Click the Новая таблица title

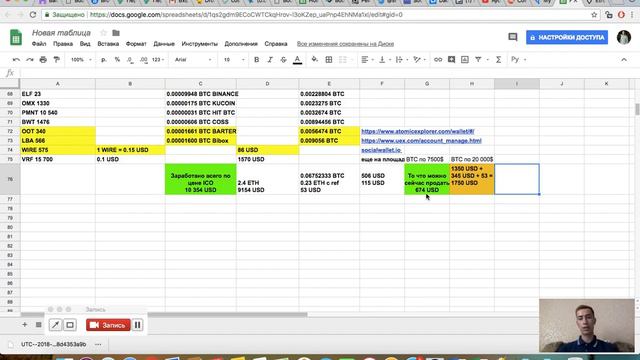pos(61,33)
